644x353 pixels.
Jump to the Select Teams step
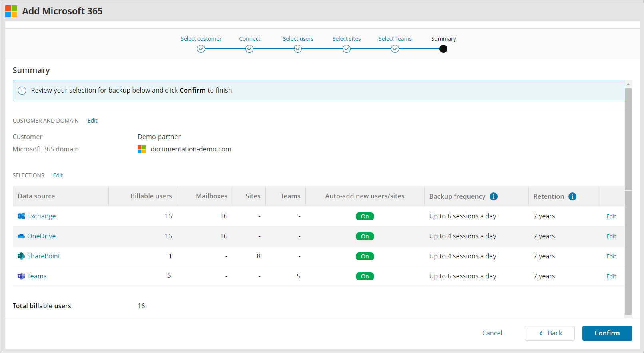(395, 49)
